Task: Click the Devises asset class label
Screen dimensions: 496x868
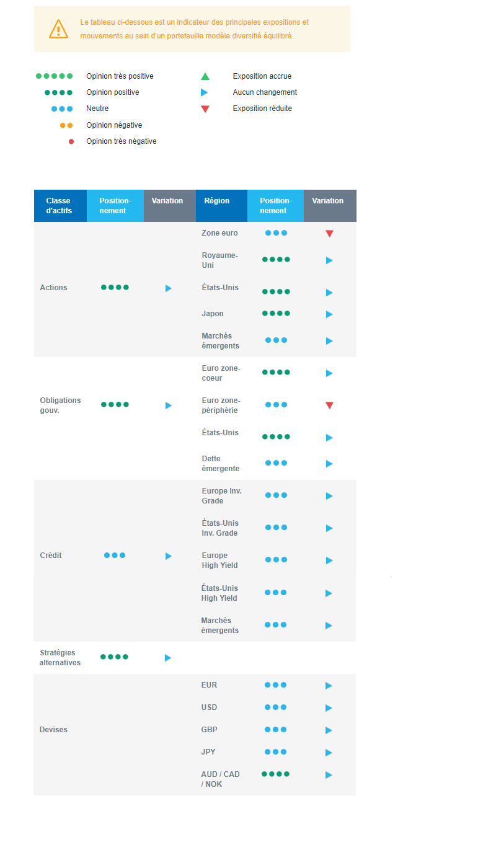Action: 53,730
